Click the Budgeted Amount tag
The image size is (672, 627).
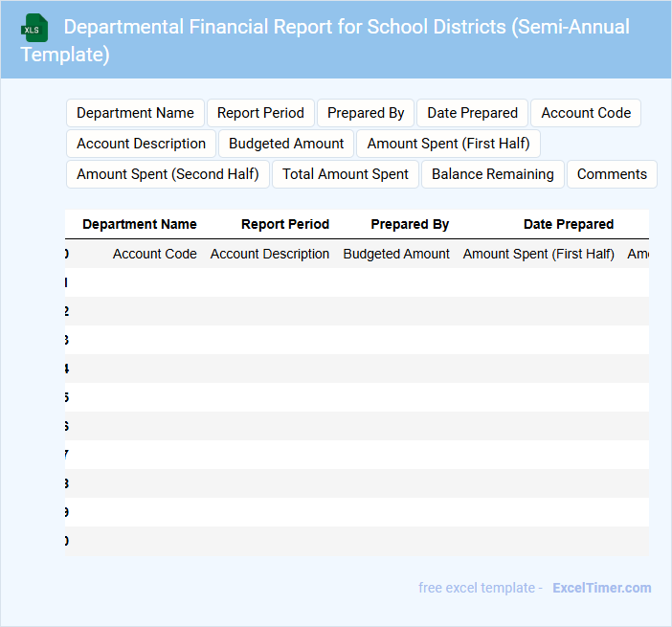pos(286,144)
